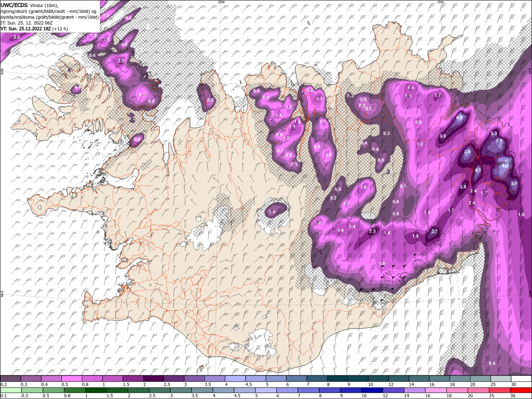Click the '0.1' label under the rain scale
This screenshot has height=399, width=532.
click(x=3, y=396)
